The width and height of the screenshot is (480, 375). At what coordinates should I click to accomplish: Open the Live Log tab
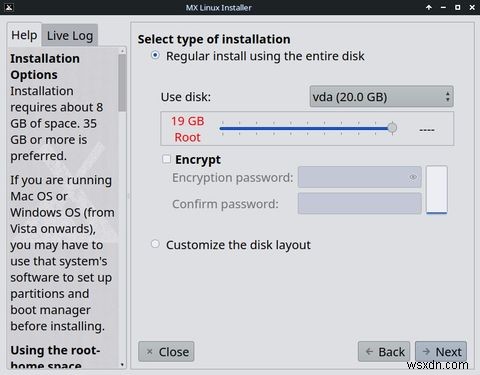pyautogui.click(x=70, y=35)
